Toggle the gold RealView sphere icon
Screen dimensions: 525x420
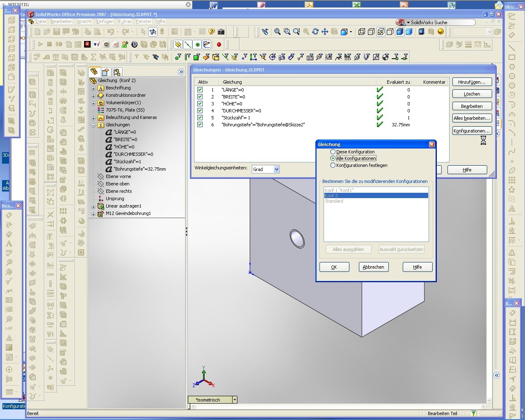coord(441,32)
